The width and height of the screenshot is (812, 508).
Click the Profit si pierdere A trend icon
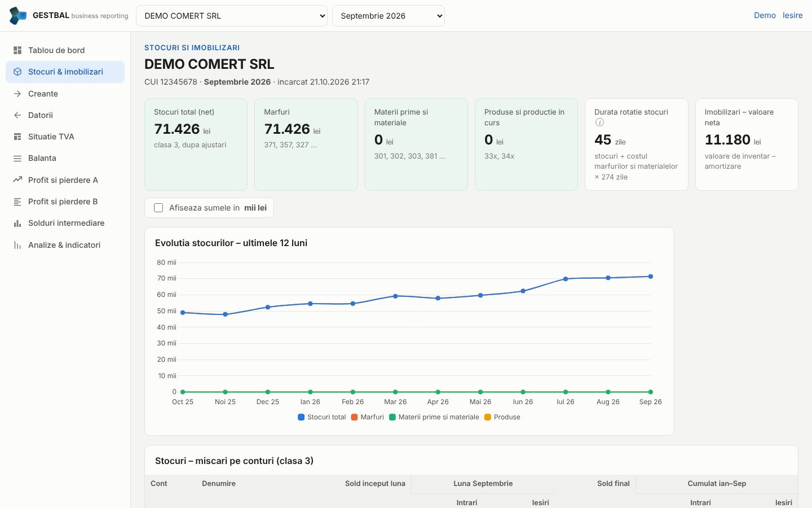coord(17,180)
